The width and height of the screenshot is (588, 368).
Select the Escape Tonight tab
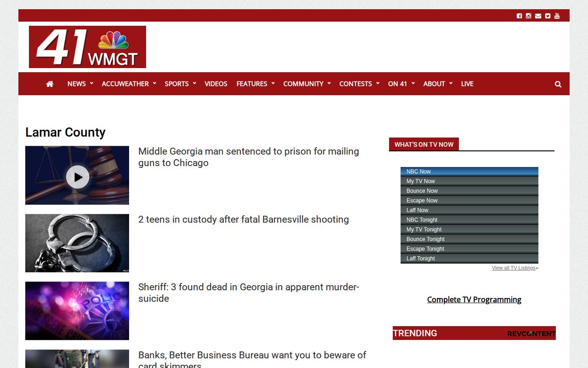pyautogui.click(x=469, y=249)
